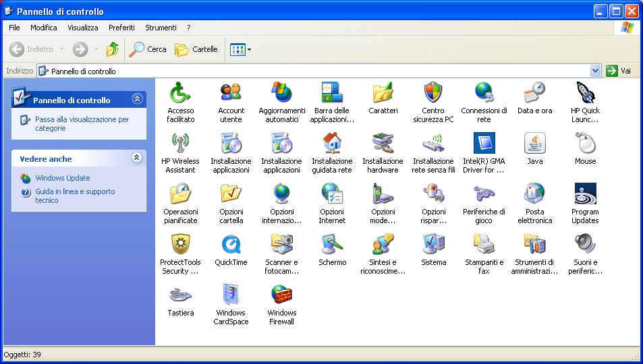Open Sintesi e riconoscimento vocale icon

[383, 244]
